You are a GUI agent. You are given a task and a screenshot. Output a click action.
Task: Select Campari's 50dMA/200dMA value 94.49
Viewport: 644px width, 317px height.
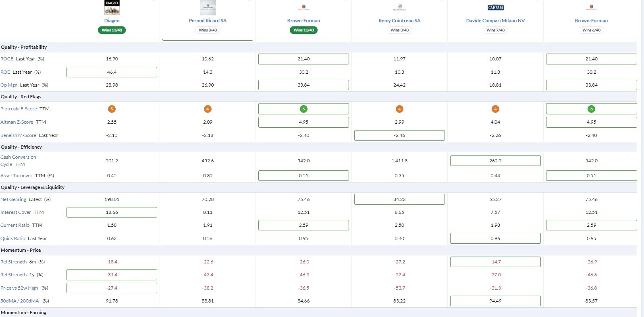495,301
